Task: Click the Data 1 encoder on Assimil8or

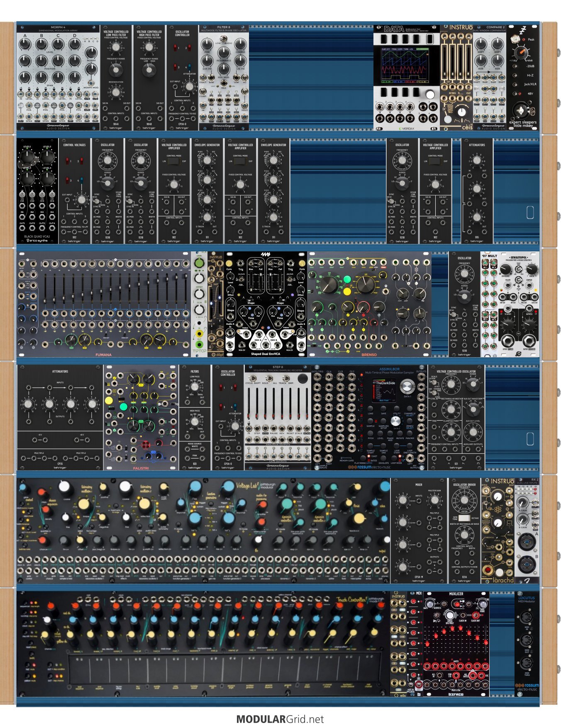Action: tap(407, 387)
